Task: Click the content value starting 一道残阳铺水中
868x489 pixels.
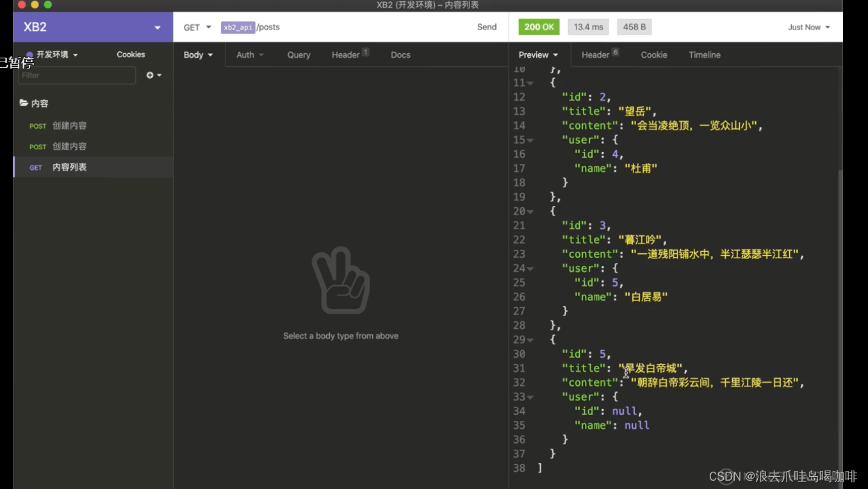Action: (x=715, y=254)
